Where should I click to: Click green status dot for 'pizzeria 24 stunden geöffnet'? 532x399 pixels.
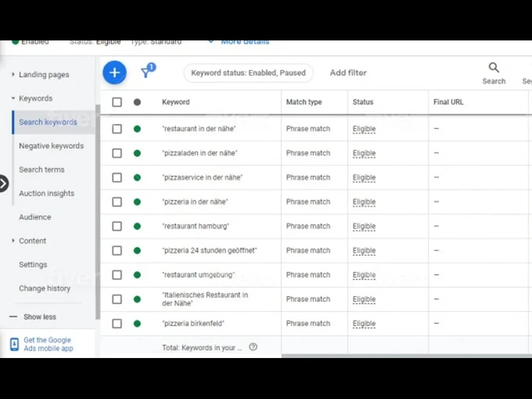(x=137, y=251)
